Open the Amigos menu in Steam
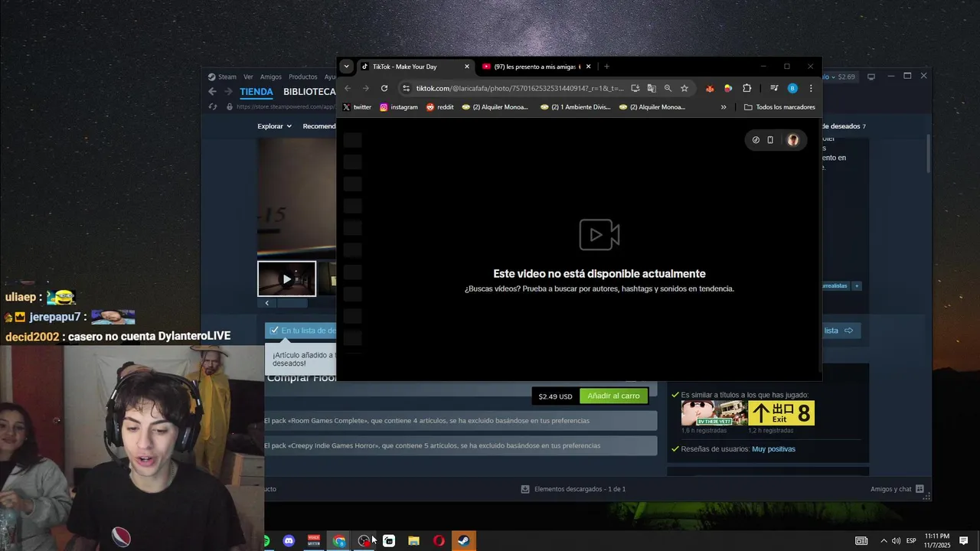The width and height of the screenshot is (980, 551). pyautogui.click(x=270, y=77)
